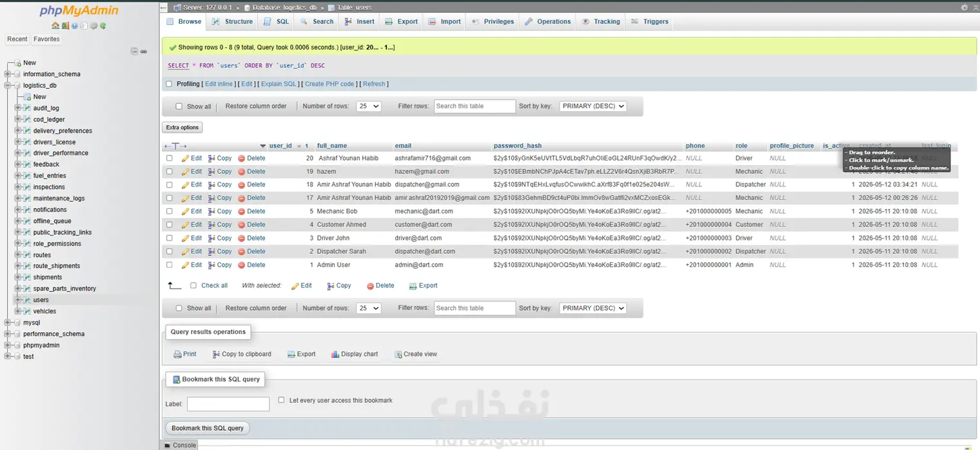Collapse all navigation tree minus icon
The image size is (980, 450).
click(134, 52)
